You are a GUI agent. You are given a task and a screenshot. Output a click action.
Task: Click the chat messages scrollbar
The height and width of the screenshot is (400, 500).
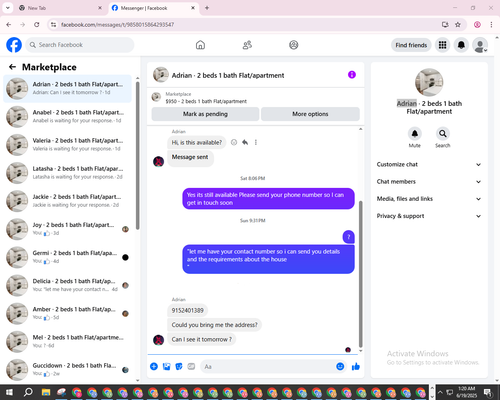coord(360,273)
